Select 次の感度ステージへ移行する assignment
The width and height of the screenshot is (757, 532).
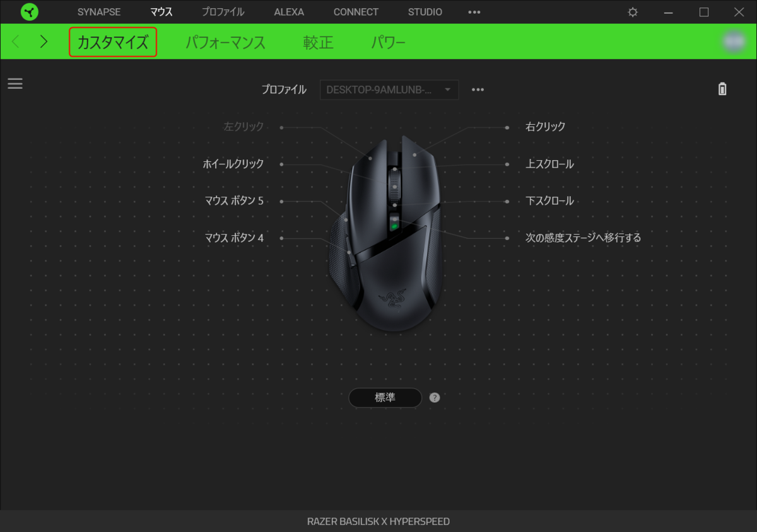pyautogui.click(x=584, y=238)
